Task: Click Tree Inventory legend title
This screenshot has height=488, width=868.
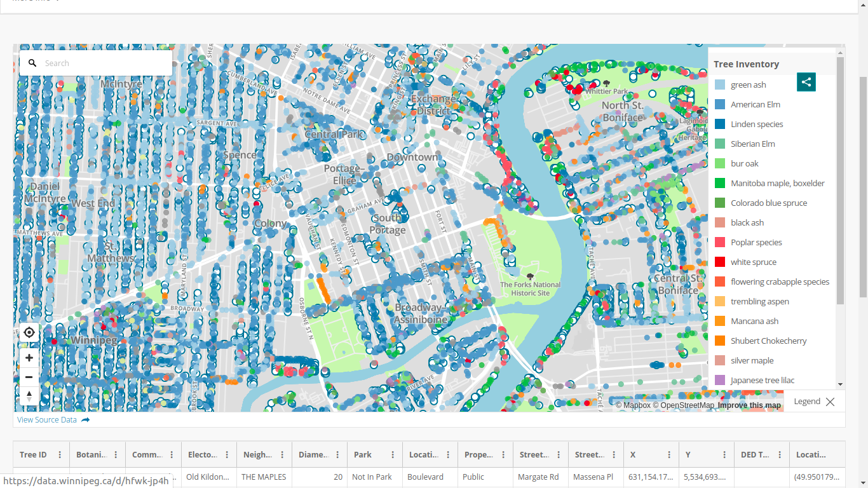Action: (x=746, y=64)
